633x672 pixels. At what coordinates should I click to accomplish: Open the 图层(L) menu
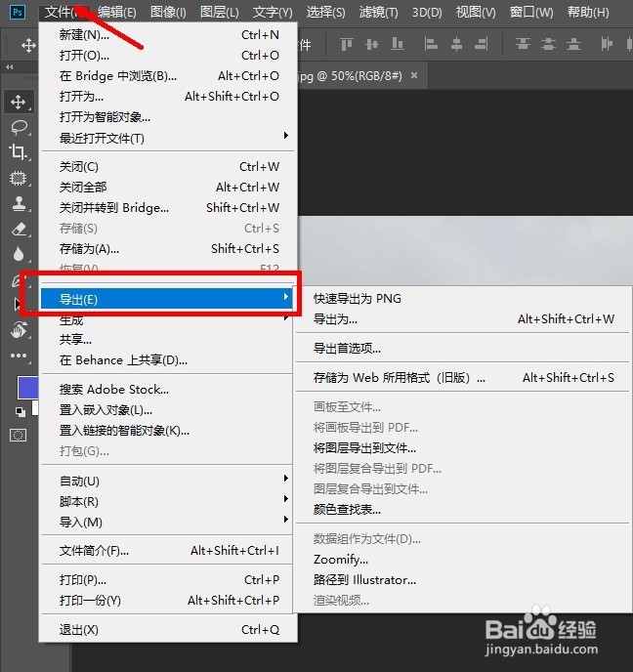220,12
